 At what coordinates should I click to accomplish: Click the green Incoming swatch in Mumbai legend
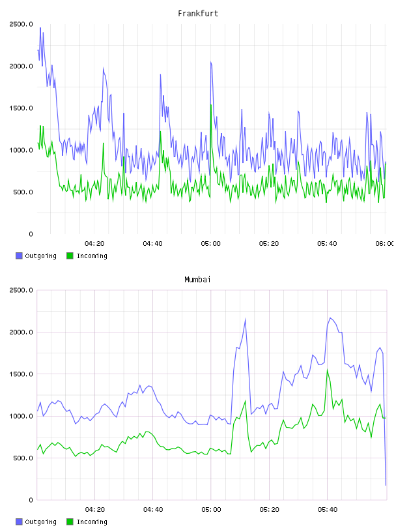pos(70,522)
